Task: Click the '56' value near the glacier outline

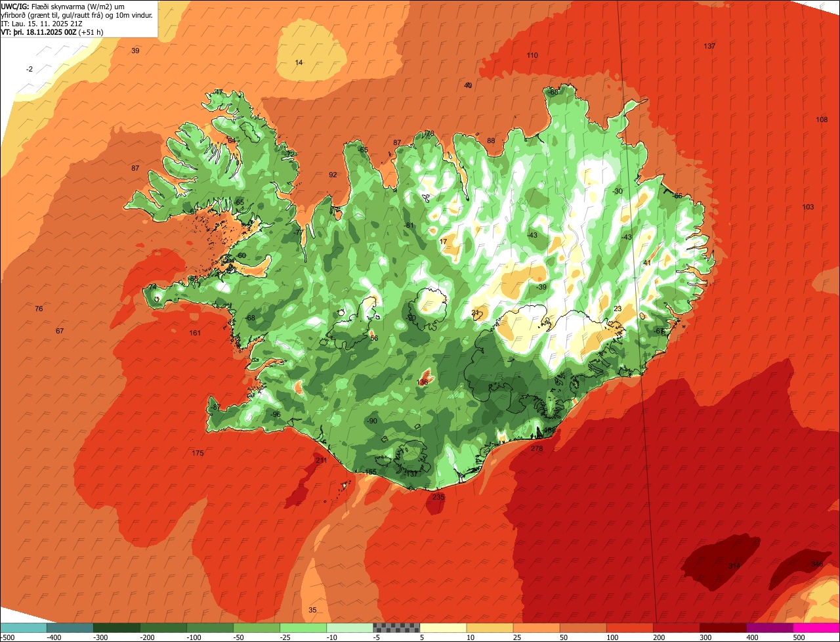Action: coord(374,338)
